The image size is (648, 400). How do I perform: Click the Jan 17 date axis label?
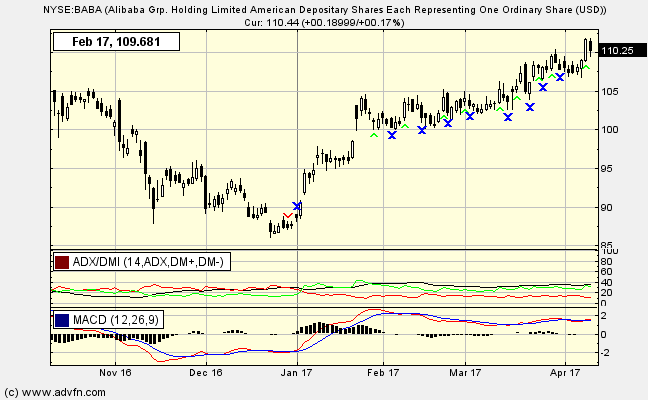click(296, 373)
